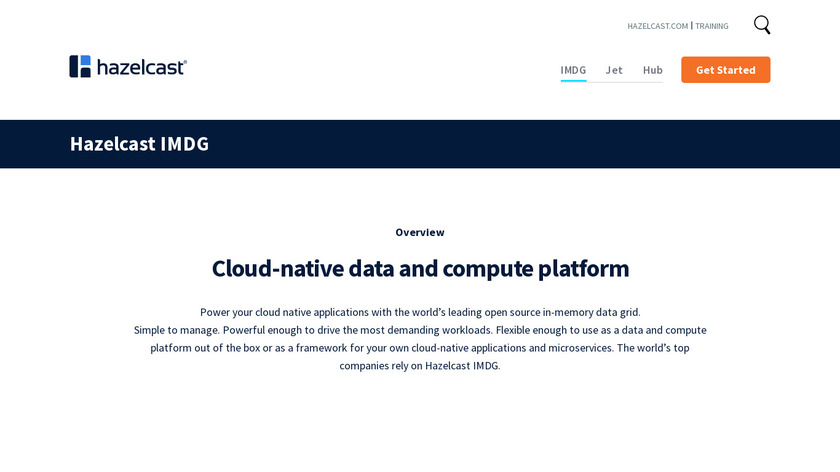Open the search magnifier icon

click(762, 25)
